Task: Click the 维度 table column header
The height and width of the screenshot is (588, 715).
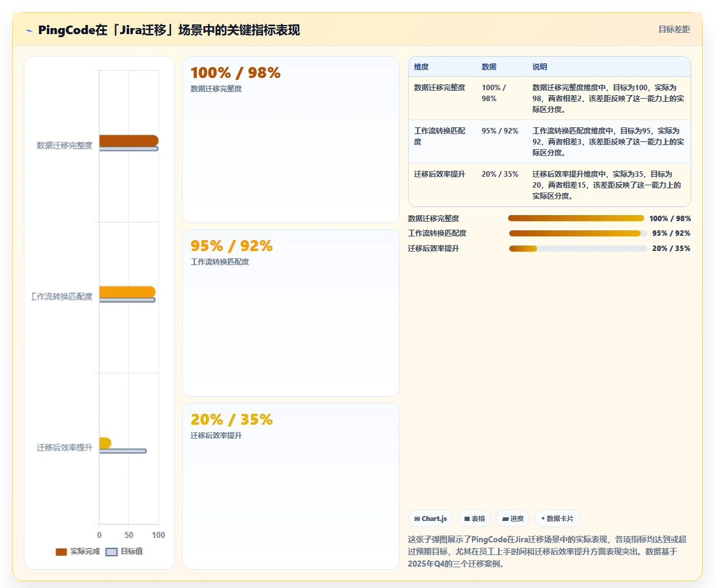Action: (421, 67)
